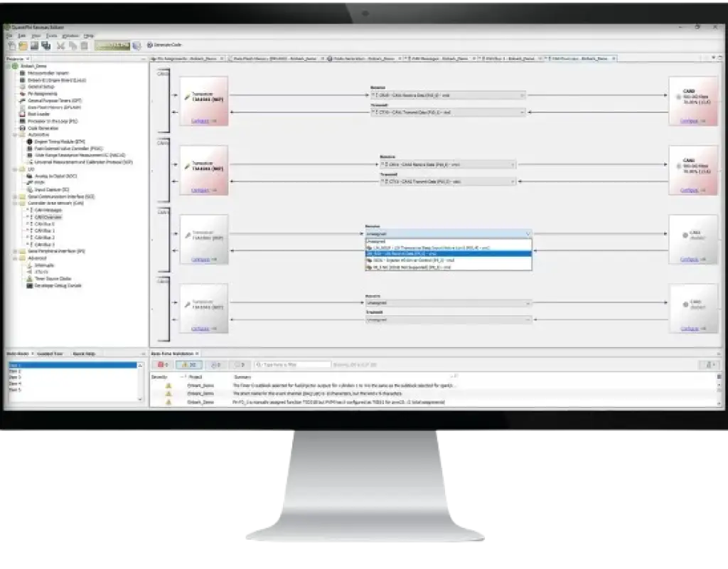
Task: Open the Receive channel dropdown showing Unassigned
Action: pyautogui.click(x=526, y=233)
